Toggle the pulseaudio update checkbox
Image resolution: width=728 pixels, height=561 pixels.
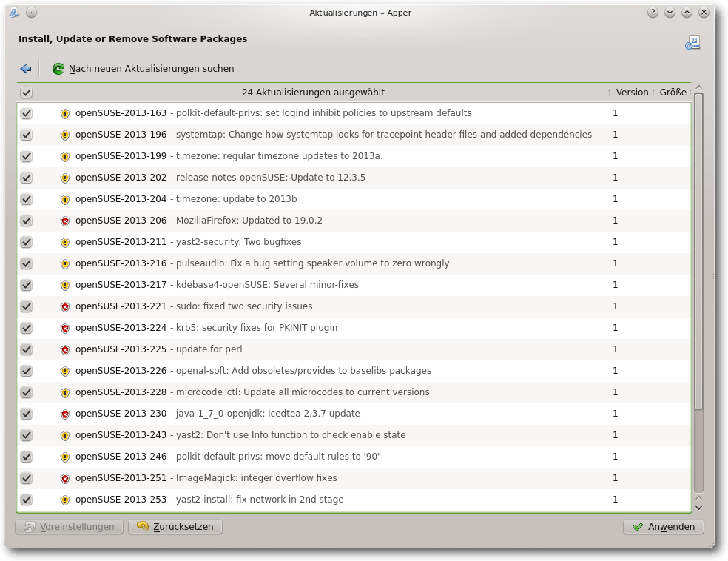27,263
